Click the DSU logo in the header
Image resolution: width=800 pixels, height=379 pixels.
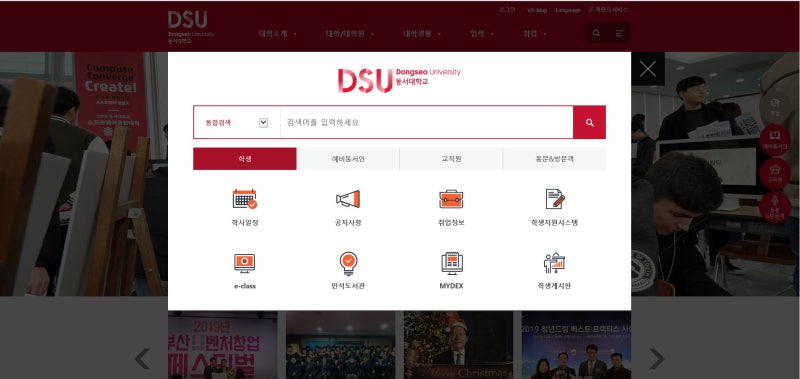(x=191, y=27)
